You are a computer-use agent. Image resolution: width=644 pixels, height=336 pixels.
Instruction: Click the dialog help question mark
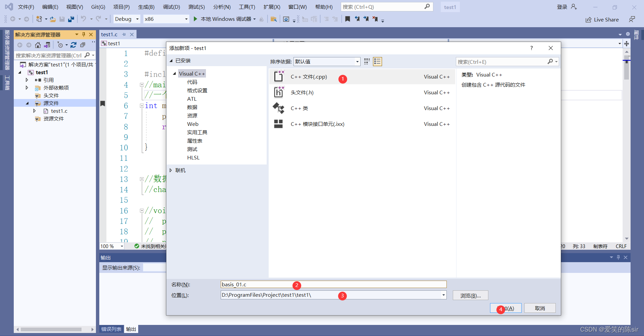pyautogui.click(x=531, y=48)
